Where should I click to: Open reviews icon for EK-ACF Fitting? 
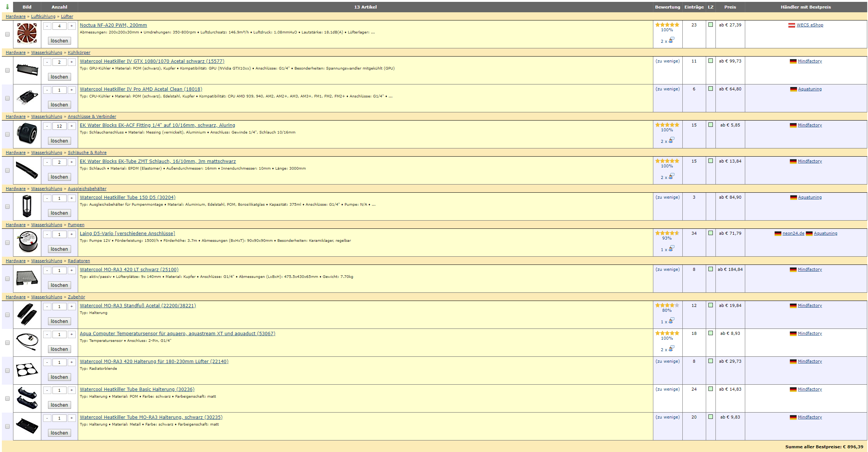click(671, 140)
